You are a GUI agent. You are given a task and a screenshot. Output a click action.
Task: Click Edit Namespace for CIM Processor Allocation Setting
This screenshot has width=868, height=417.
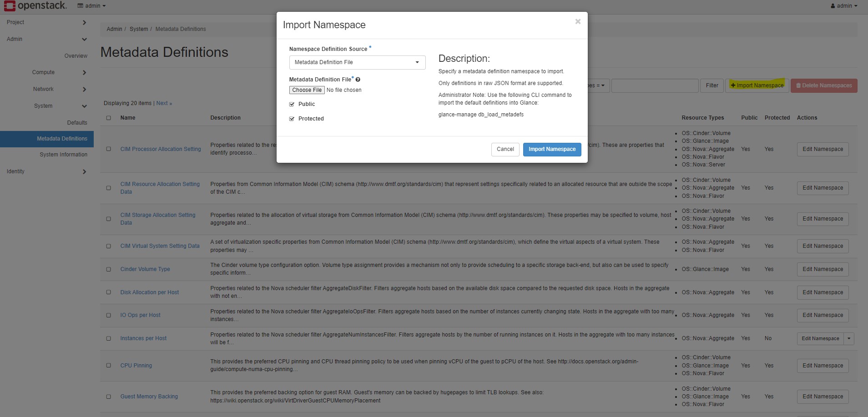pos(823,149)
